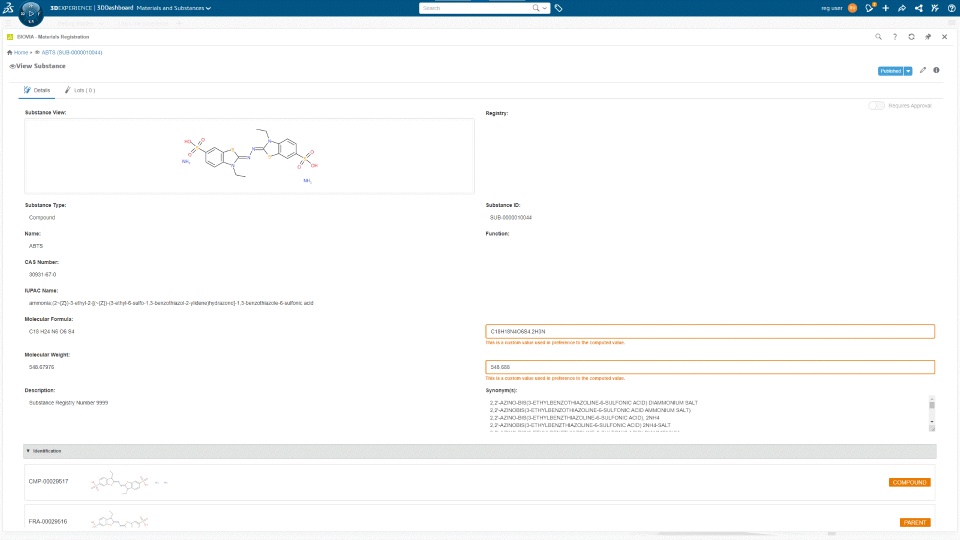Select computed formula C18 H24 N6 O6 S4

point(51,331)
